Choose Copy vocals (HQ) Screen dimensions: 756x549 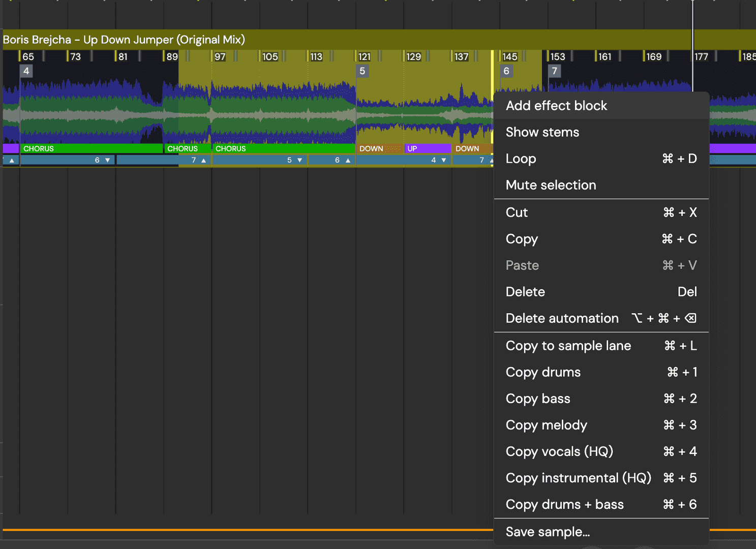(601, 451)
